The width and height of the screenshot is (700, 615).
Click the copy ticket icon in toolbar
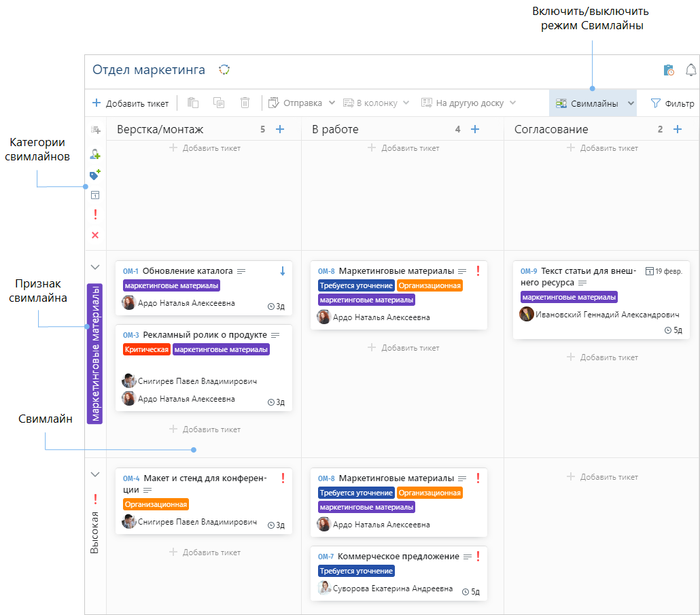pyautogui.click(x=219, y=103)
